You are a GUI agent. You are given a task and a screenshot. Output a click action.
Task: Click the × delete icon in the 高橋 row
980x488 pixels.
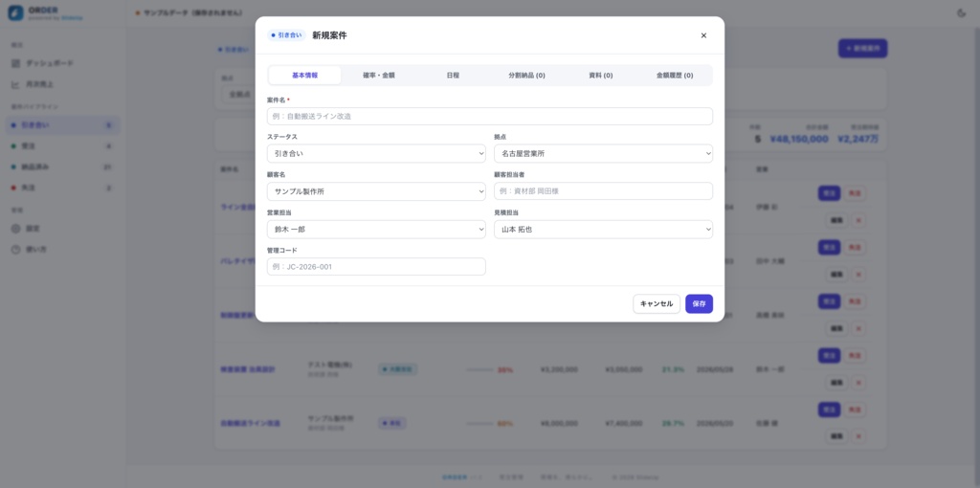click(858, 328)
